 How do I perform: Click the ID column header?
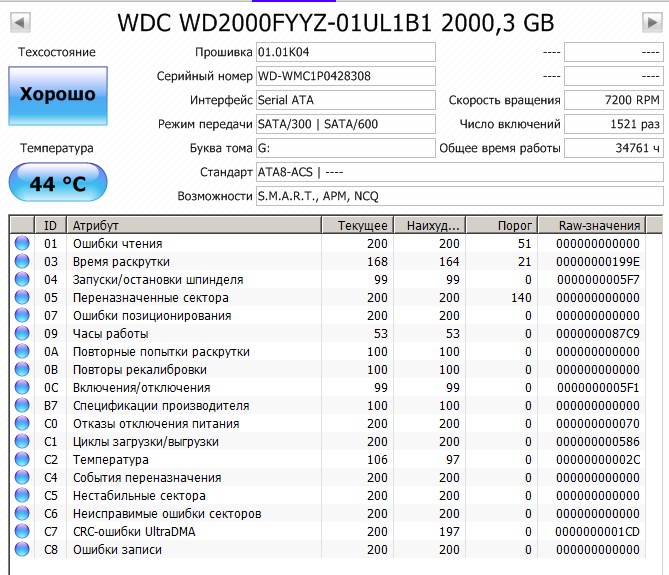click(x=50, y=226)
